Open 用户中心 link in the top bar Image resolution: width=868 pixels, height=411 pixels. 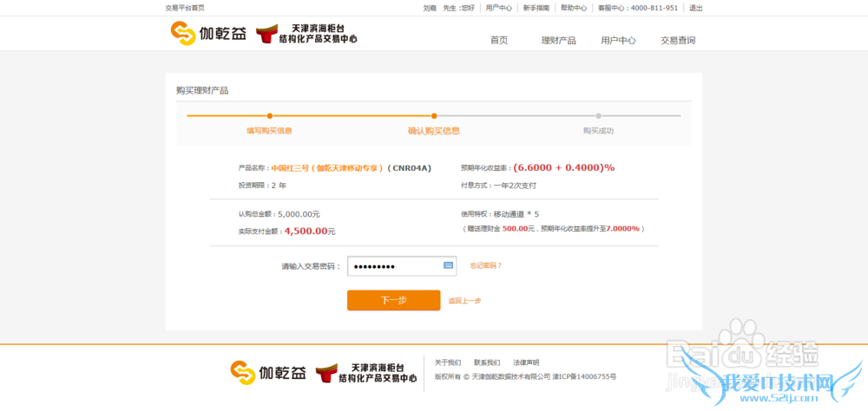point(499,8)
